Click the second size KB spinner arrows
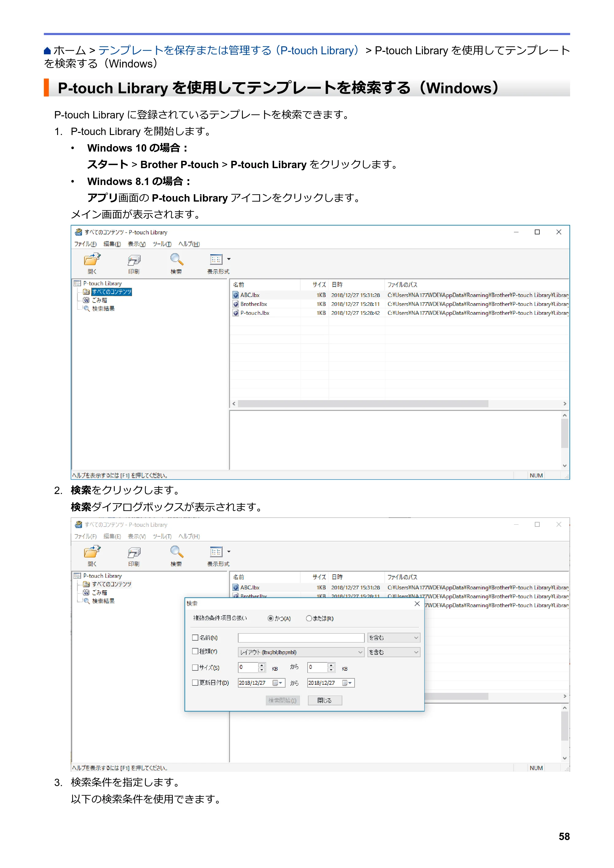Screen dimensions: 614x868 click(x=331, y=668)
